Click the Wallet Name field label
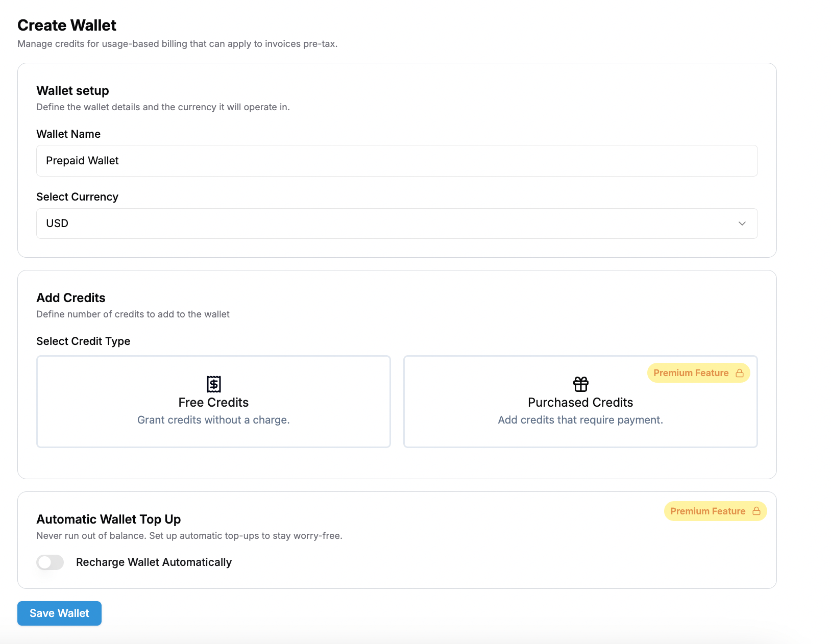 click(68, 134)
